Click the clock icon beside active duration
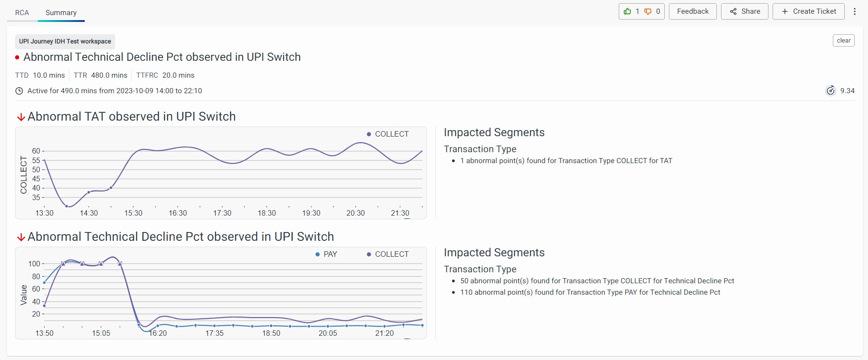 [x=19, y=91]
